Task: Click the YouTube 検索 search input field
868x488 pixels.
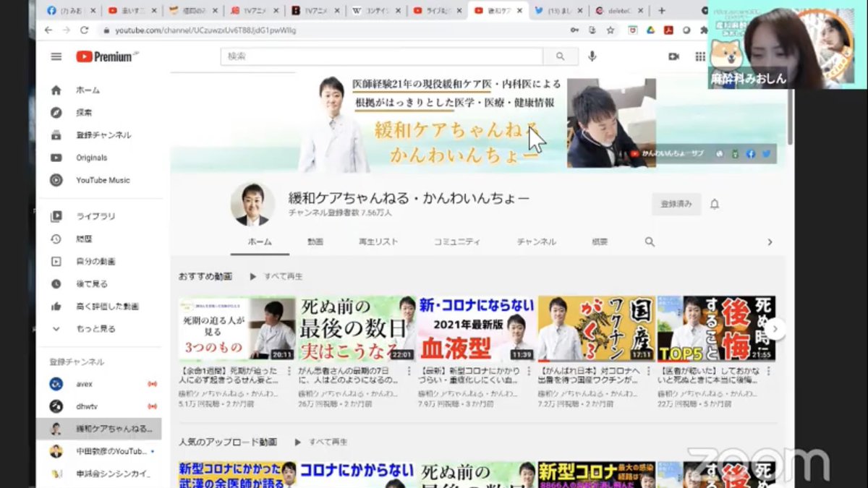Action: coord(382,56)
